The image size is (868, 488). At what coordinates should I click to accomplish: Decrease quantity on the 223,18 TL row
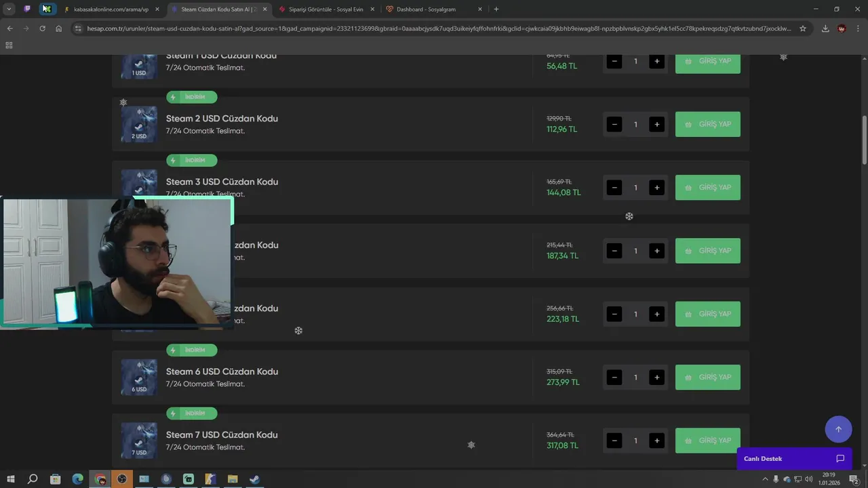(614, 314)
